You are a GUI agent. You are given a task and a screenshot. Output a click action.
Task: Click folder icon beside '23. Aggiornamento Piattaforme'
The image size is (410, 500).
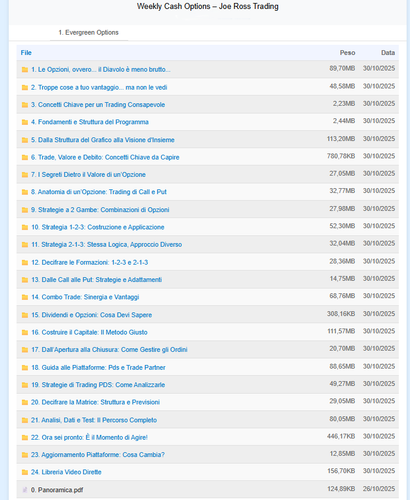(25, 455)
